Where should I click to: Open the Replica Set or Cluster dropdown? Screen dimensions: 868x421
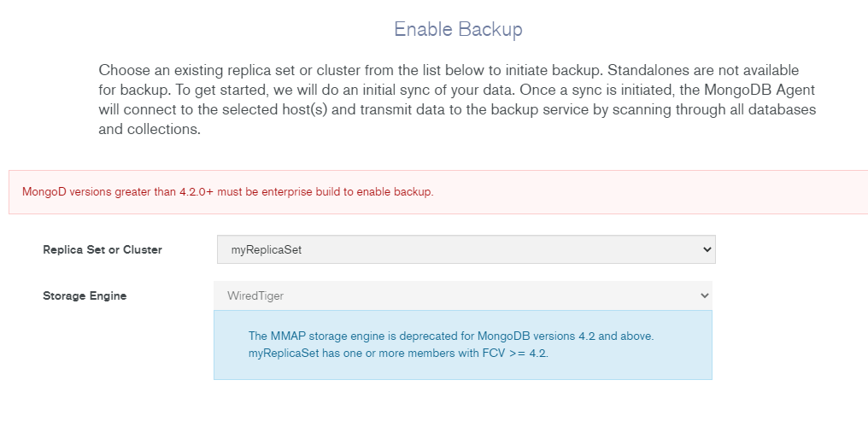466,249
